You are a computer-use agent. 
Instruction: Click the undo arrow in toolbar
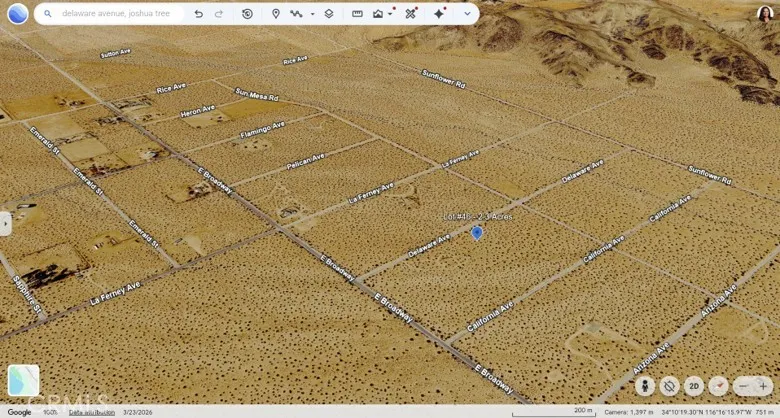coord(198,14)
